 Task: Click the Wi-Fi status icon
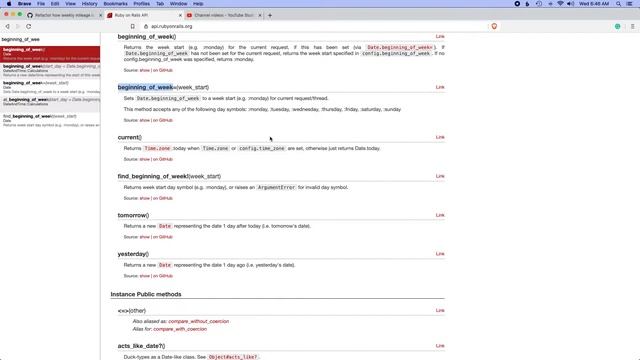560,4
